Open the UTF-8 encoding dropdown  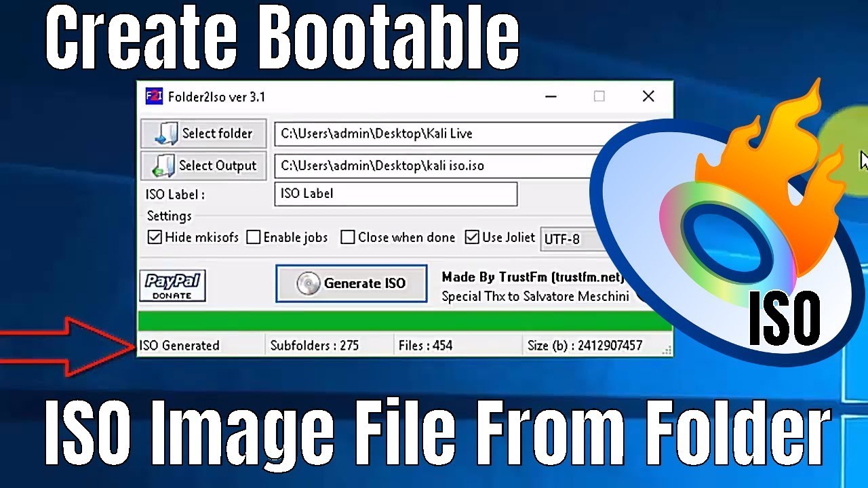tap(571, 239)
